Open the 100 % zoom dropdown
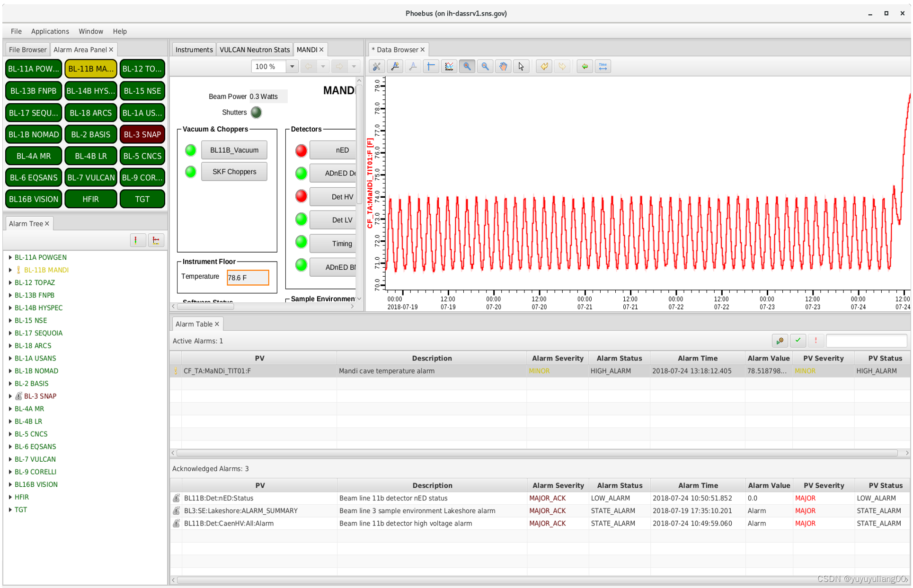 [x=292, y=67]
